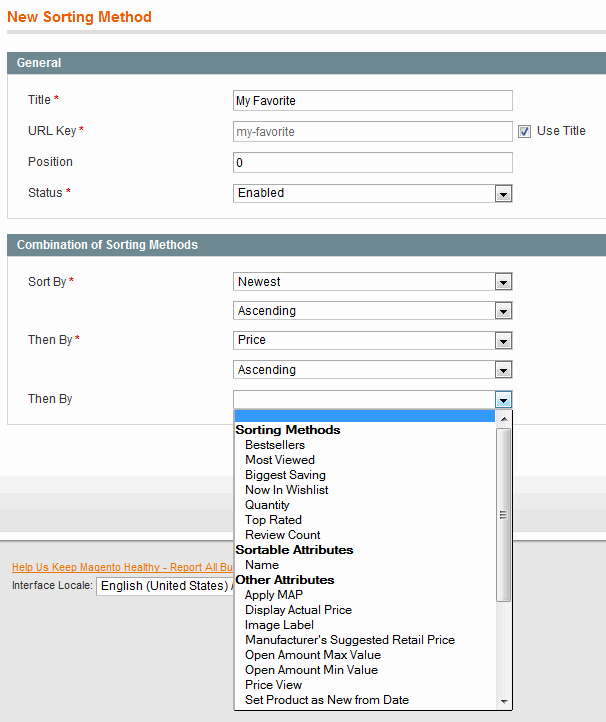Click the Position input field
Viewport: 606px width, 722px height.
(372, 162)
